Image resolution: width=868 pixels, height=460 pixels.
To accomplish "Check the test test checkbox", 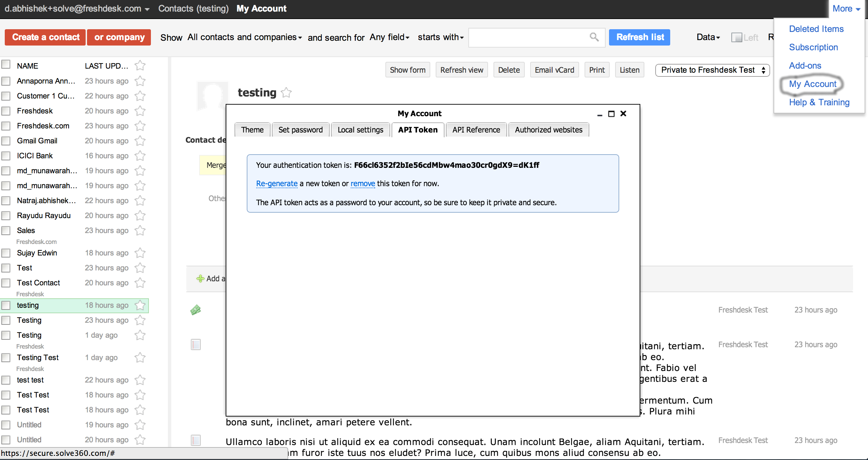I will point(6,380).
